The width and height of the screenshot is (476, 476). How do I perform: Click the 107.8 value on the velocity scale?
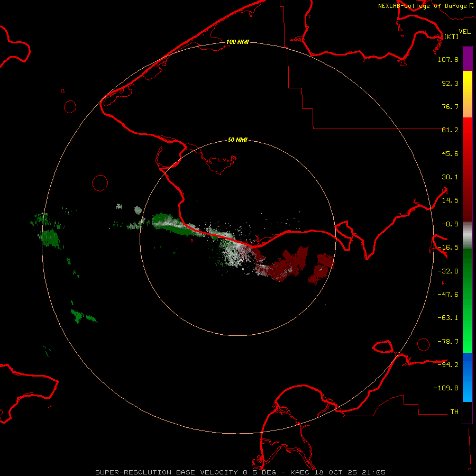[448, 59]
